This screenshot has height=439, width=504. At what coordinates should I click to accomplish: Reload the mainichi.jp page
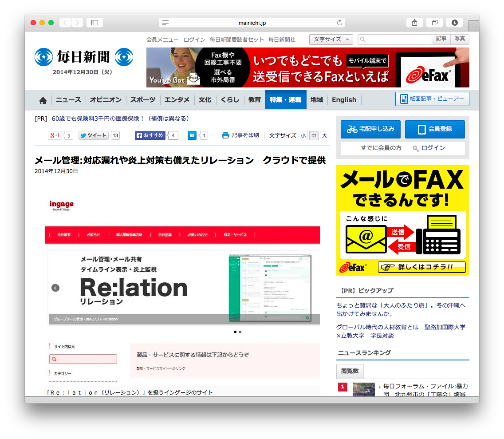(339, 23)
